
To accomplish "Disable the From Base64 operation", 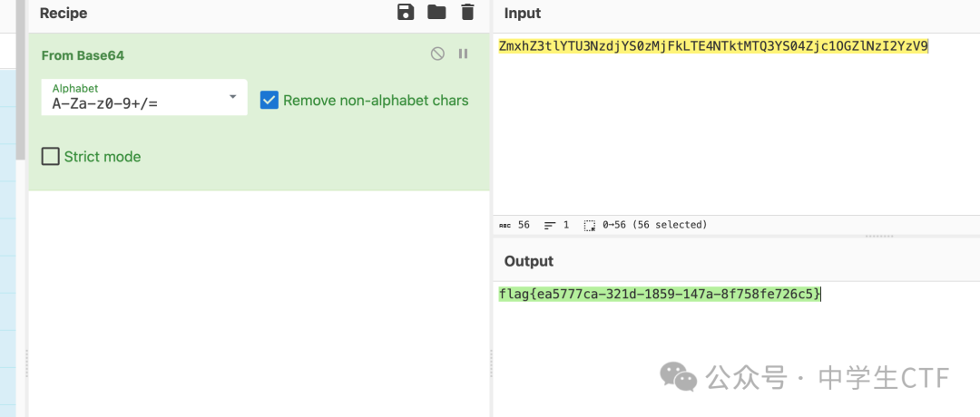I will 437,53.
